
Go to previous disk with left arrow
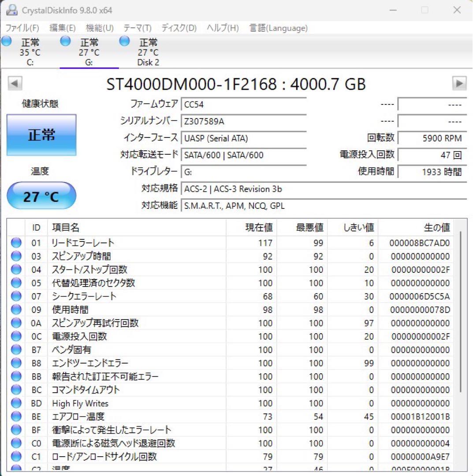pos(15,83)
